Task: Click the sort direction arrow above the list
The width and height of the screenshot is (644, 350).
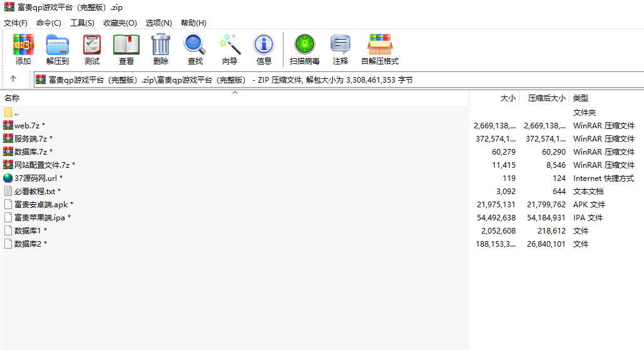Action: coord(235,93)
